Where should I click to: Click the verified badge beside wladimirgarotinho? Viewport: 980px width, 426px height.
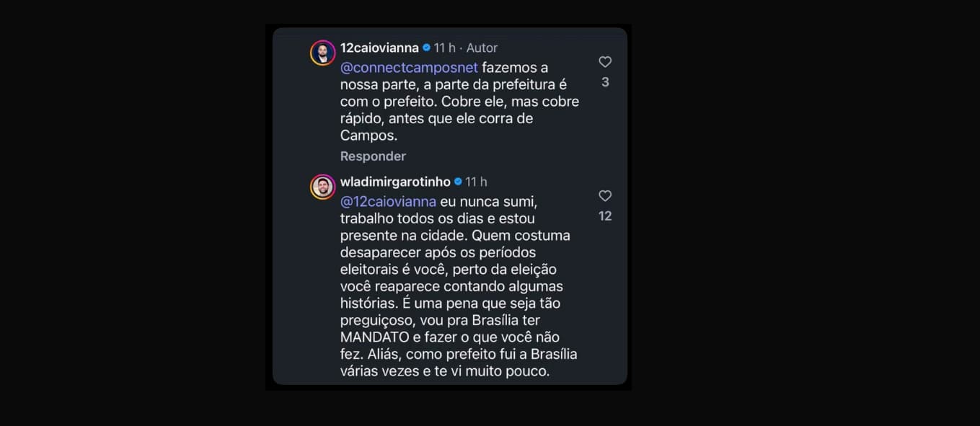(x=457, y=182)
